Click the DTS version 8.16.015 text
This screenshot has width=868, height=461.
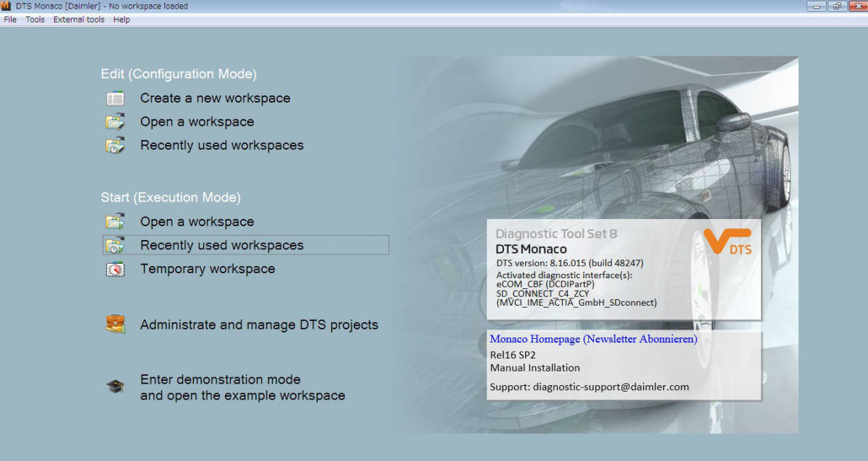click(570, 263)
